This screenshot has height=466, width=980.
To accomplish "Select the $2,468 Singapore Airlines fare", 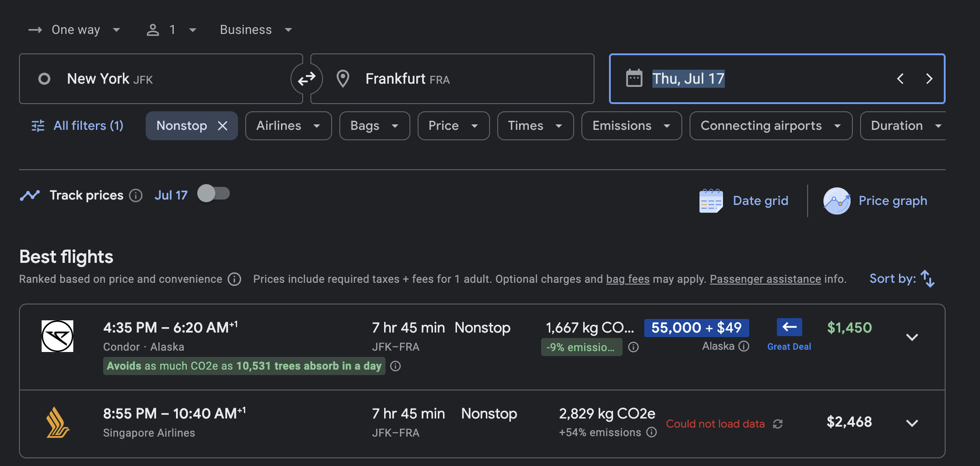I will (849, 422).
